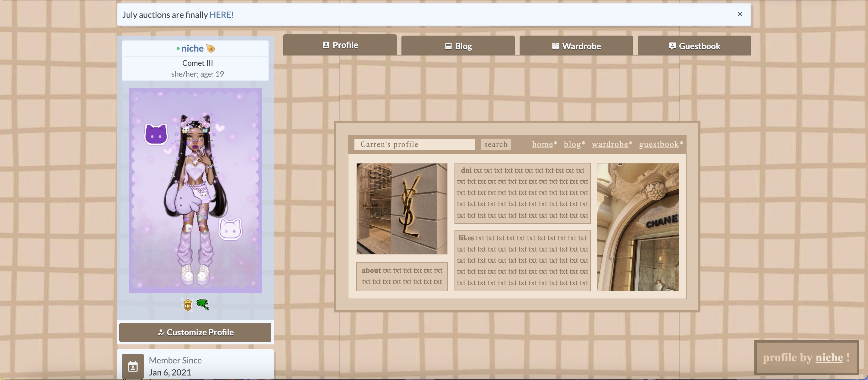Image resolution: width=868 pixels, height=380 pixels.
Task: Click the 'dni' text box
Action: [522, 193]
